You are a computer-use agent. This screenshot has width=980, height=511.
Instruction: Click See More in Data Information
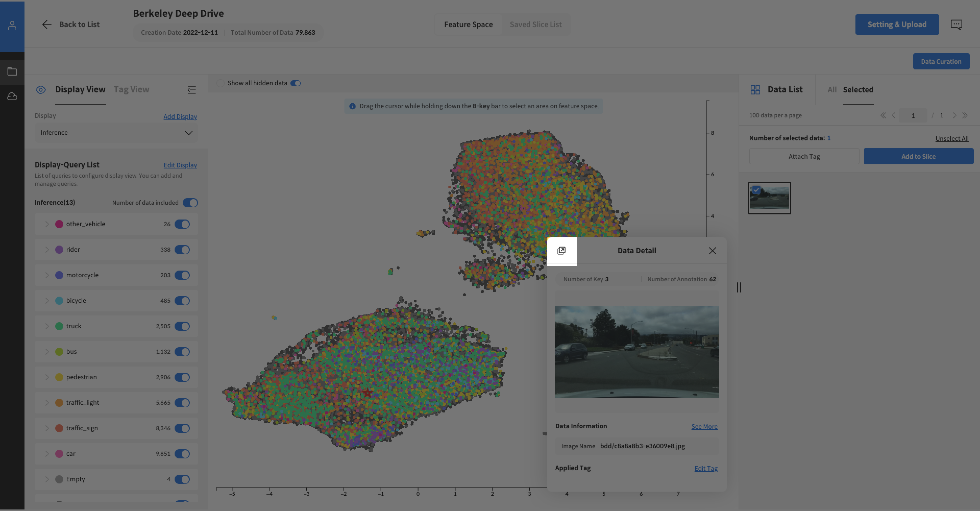coord(704,427)
